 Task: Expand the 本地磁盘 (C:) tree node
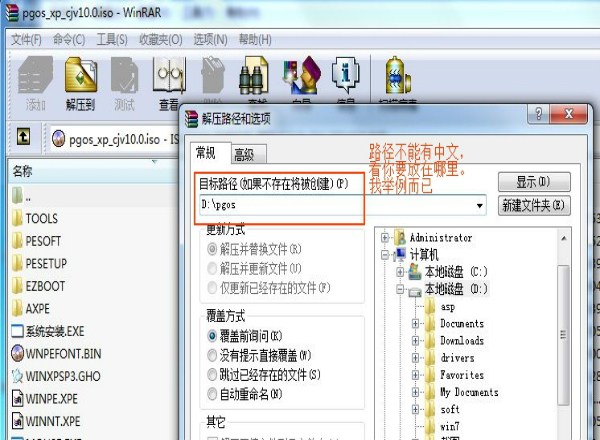[400, 272]
